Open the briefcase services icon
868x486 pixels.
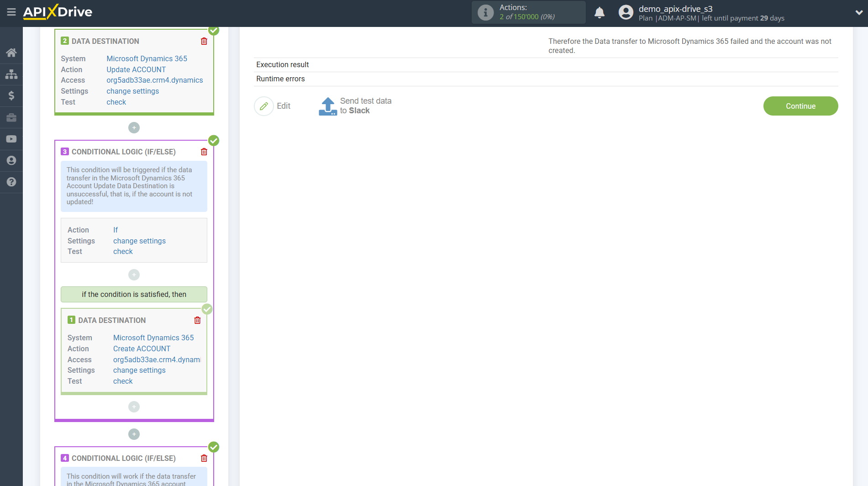[11, 117]
